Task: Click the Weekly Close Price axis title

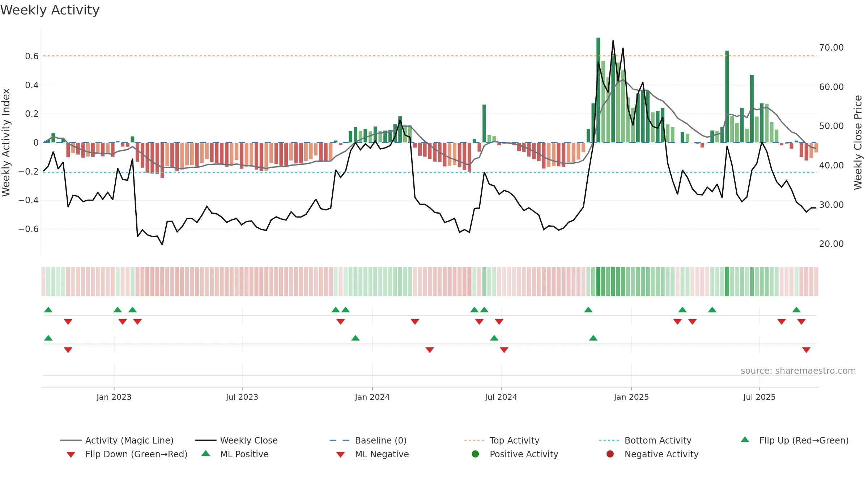Action: 858,142
